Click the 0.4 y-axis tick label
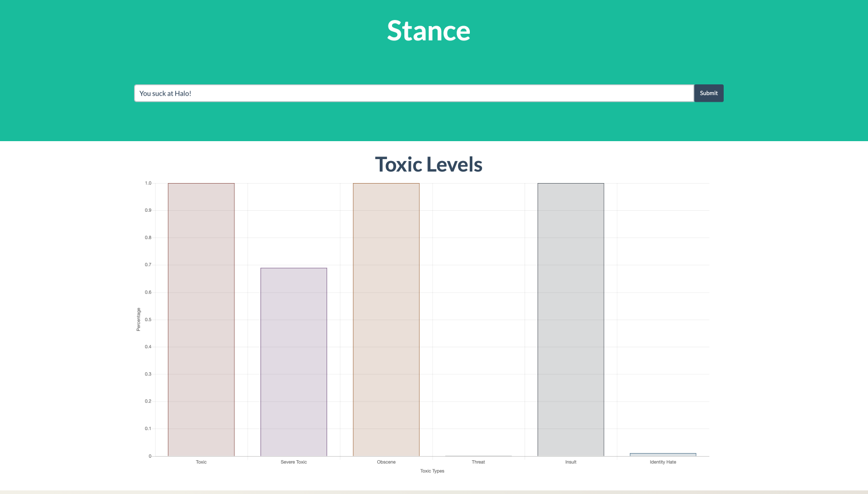 148,347
